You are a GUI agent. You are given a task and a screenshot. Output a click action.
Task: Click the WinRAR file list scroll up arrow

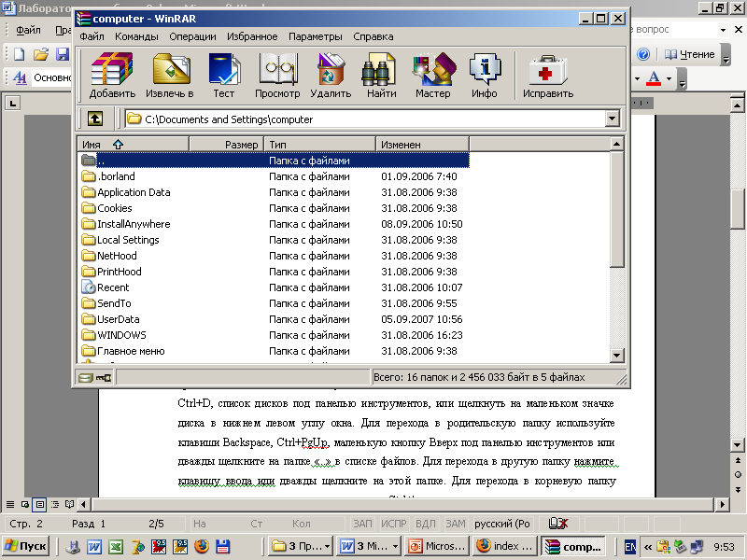[616, 144]
